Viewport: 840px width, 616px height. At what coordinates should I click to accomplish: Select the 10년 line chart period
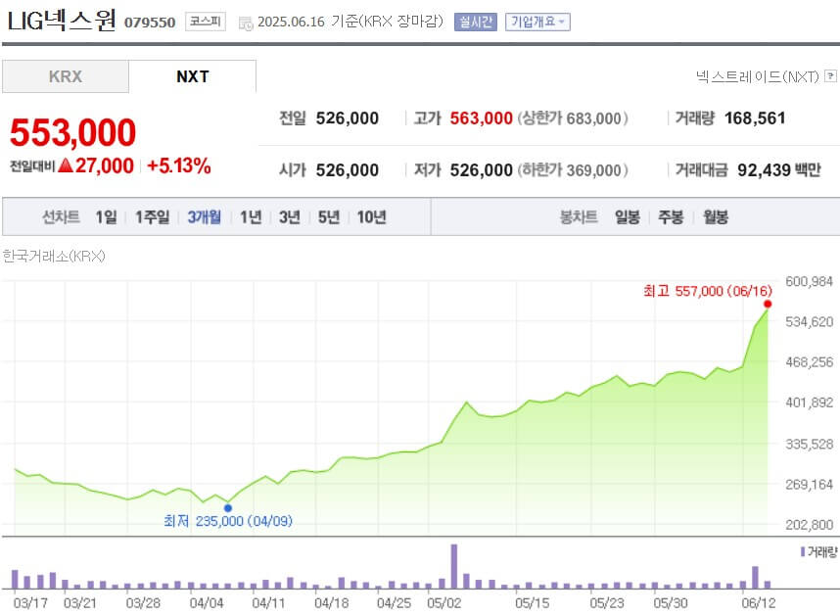(x=371, y=217)
